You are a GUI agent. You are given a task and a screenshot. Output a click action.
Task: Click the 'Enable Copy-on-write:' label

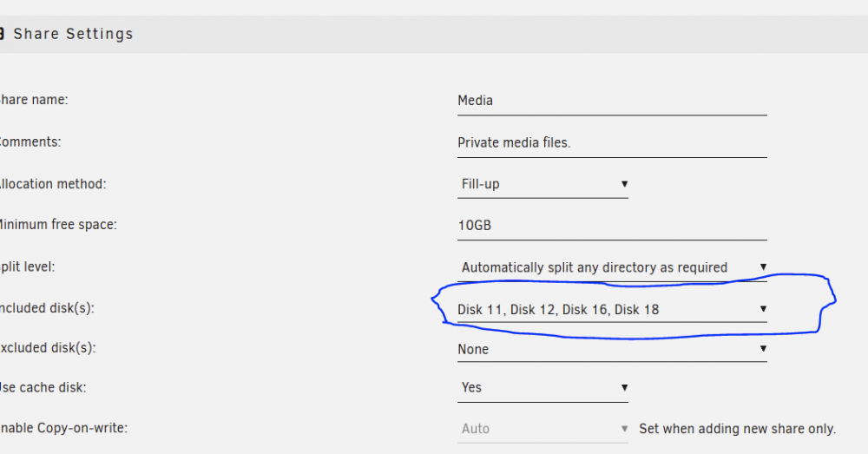coord(63,428)
